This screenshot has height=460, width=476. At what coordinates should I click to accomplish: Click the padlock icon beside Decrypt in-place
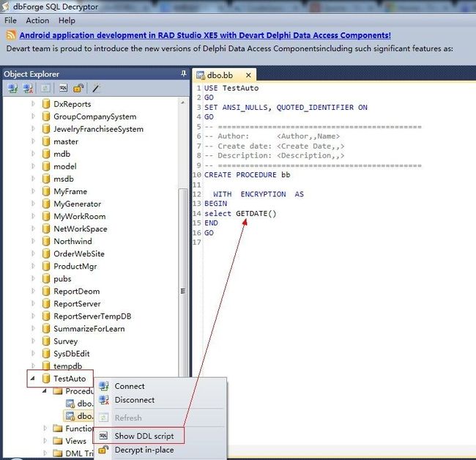(103, 449)
